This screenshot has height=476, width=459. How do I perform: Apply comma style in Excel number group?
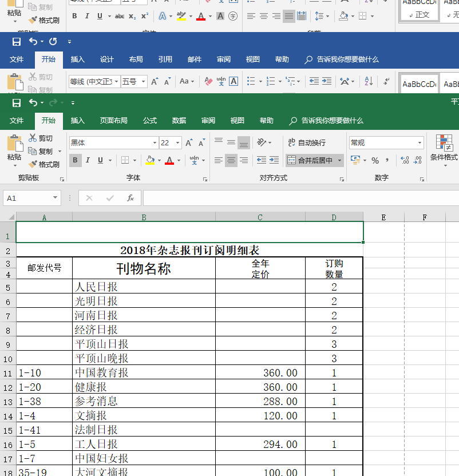387,160
